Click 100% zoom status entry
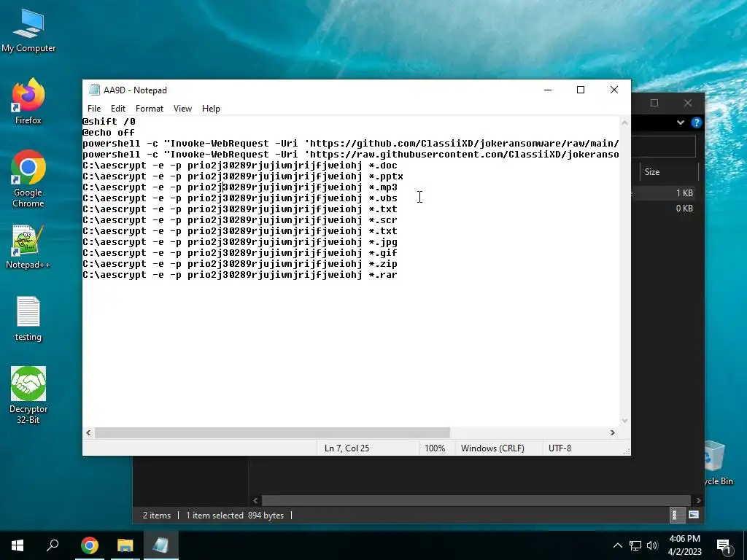The width and height of the screenshot is (747, 560). 435,448
